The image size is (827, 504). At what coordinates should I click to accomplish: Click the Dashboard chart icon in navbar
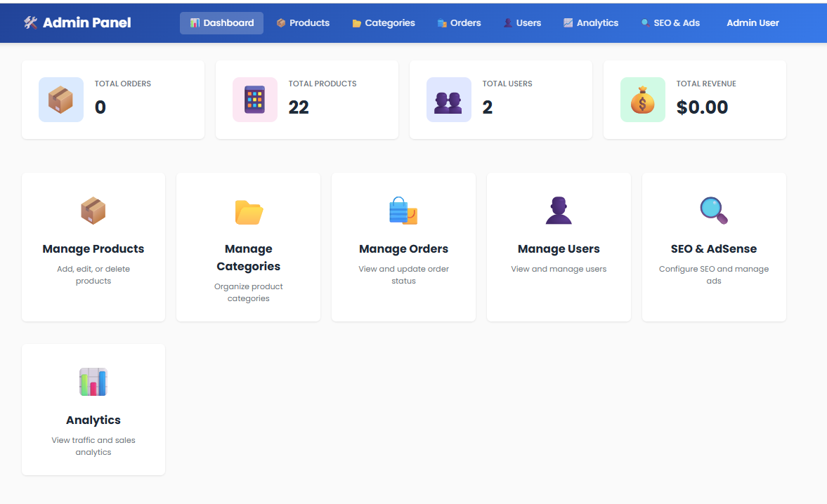pyautogui.click(x=195, y=23)
